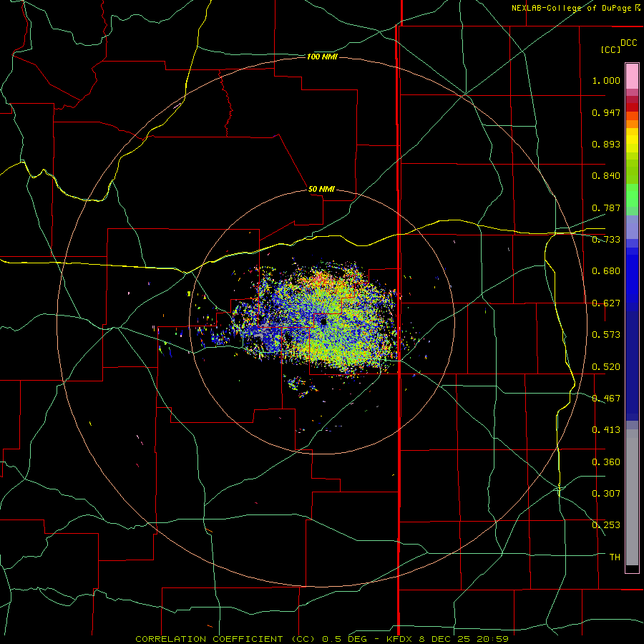Click the 0.573 scale value
The image size is (644, 644).
(x=606, y=335)
